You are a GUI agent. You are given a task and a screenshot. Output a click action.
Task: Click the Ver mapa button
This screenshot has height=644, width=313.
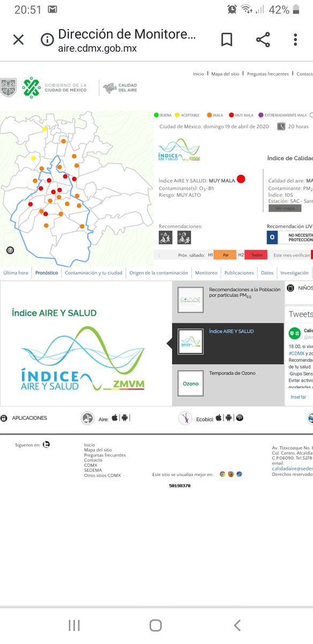pyautogui.click(x=285, y=208)
